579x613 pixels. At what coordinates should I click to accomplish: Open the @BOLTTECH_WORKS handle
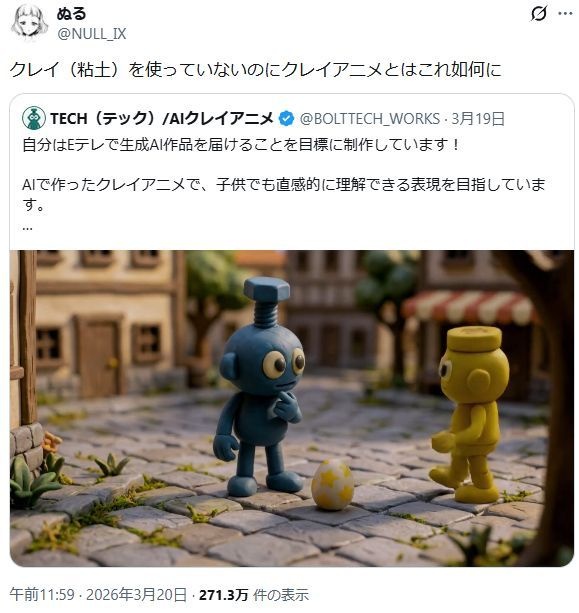369,118
